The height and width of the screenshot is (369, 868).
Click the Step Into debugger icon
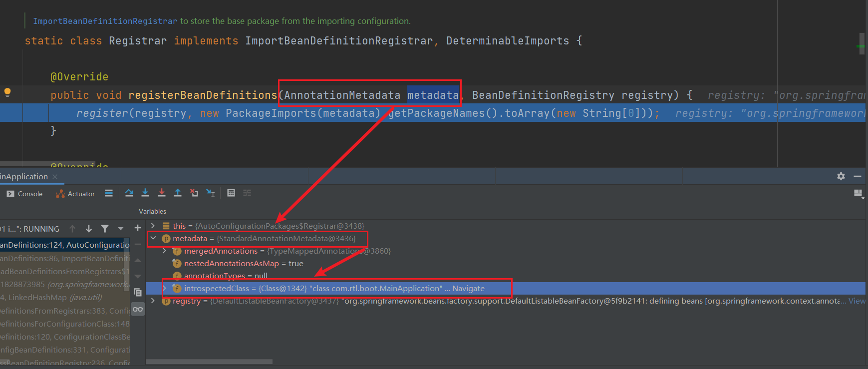145,193
